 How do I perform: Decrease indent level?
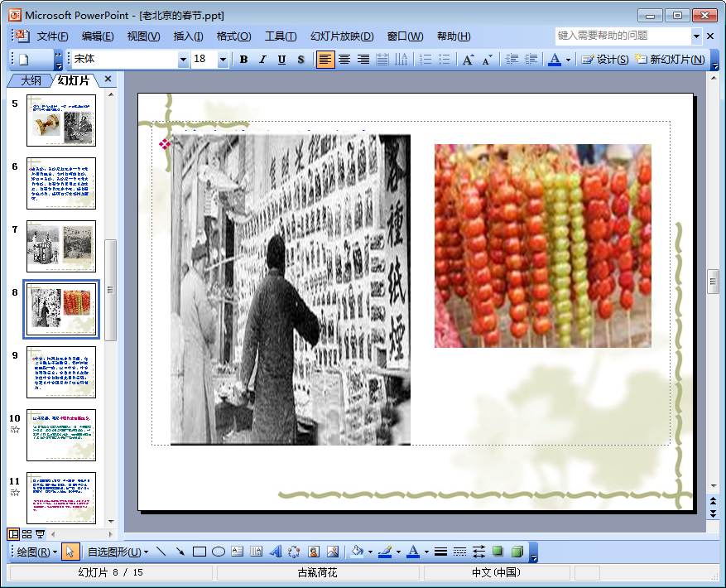(x=512, y=60)
